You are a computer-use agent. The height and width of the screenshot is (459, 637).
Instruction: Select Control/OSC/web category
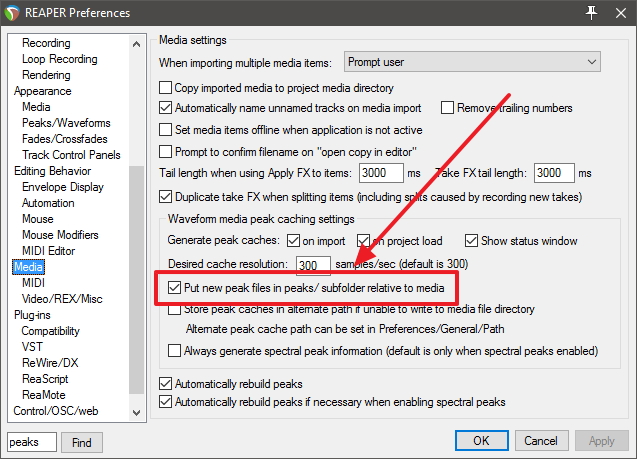pos(56,411)
